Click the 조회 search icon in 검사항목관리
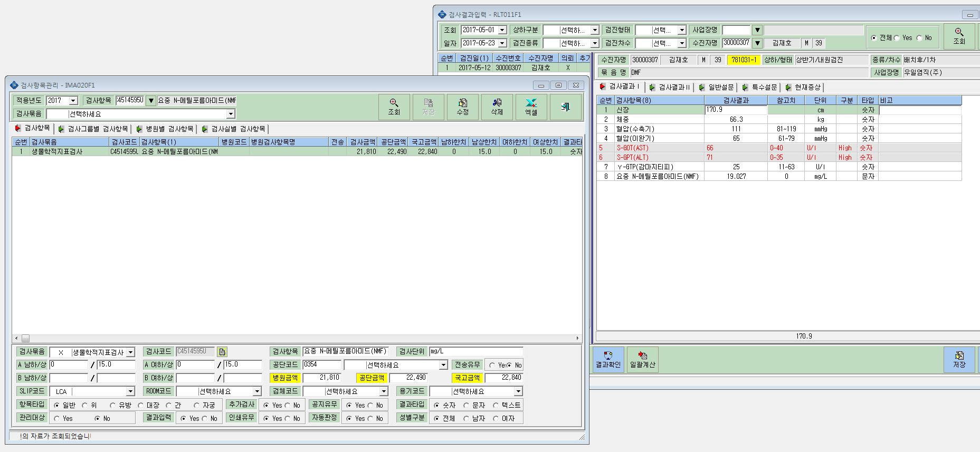This screenshot has height=452, width=980. tap(394, 107)
